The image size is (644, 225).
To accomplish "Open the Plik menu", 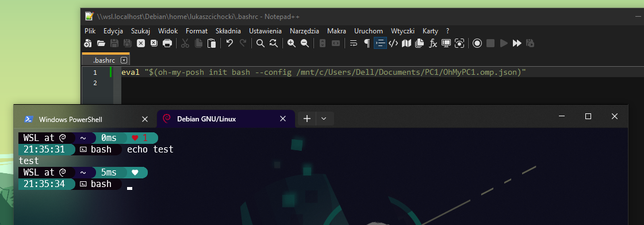I will point(90,31).
